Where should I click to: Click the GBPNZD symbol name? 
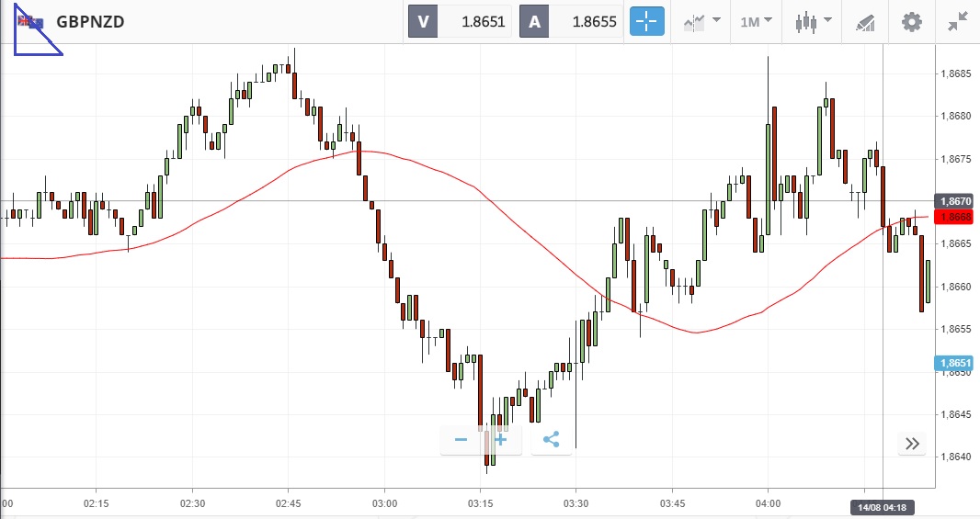tap(90, 22)
